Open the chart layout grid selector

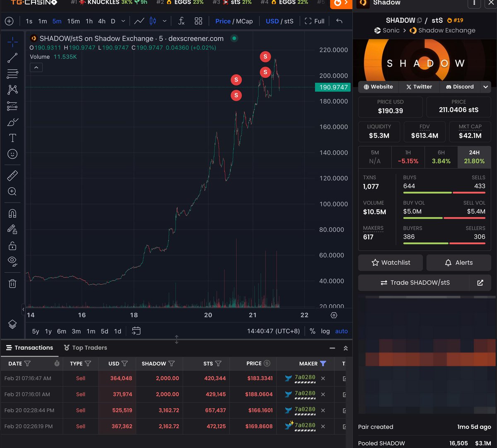point(198,21)
